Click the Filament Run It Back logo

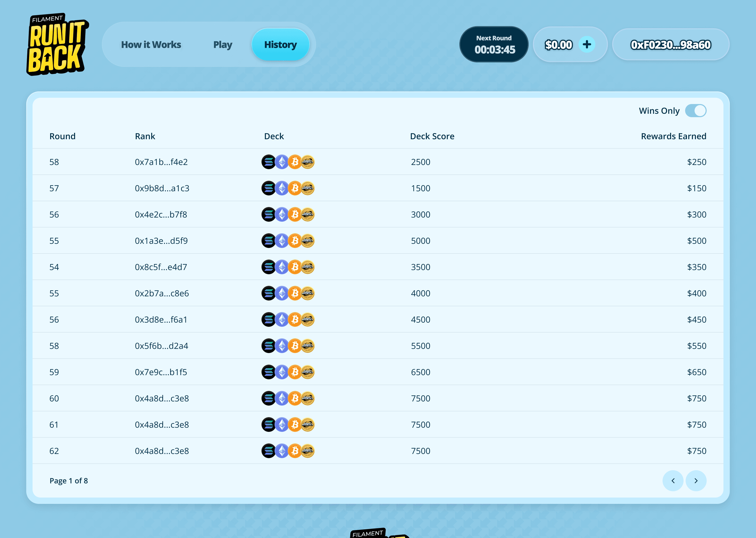click(57, 44)
